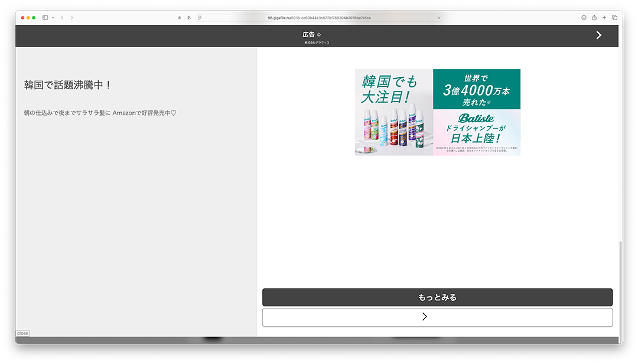This screenshot has height=364, width=638.
Task: Click the ad info icon next to 広告
Action: 318,35
